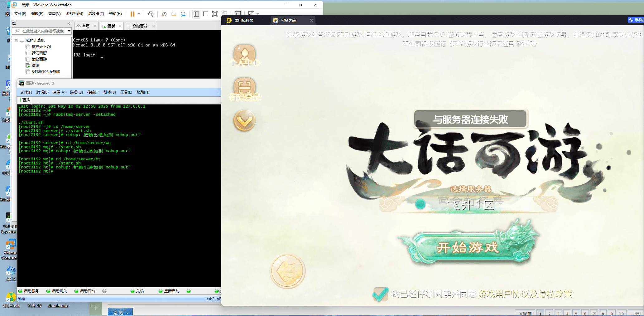Open the 个人中心 profile icon
The width and height of the screenshot is (644, 316).
244,55
